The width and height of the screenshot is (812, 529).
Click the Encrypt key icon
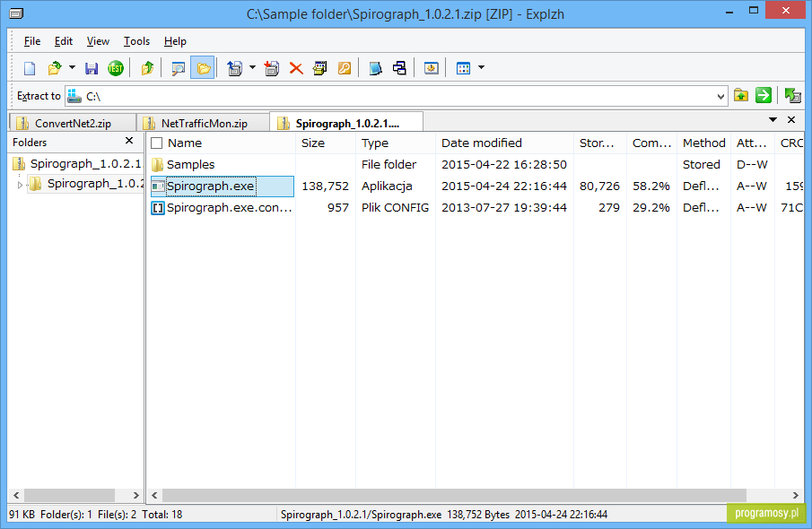[x=345, y=68]
